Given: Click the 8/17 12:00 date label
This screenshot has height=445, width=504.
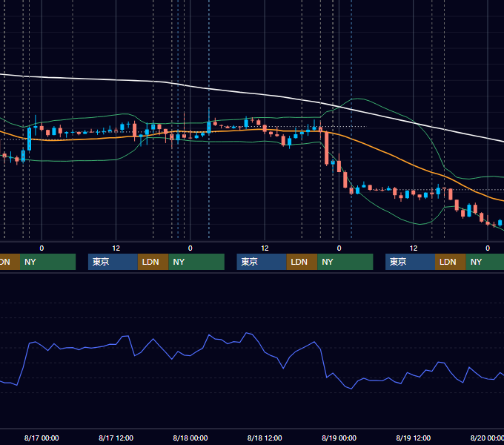Looking at the screenshot, I should coord(116,438).
